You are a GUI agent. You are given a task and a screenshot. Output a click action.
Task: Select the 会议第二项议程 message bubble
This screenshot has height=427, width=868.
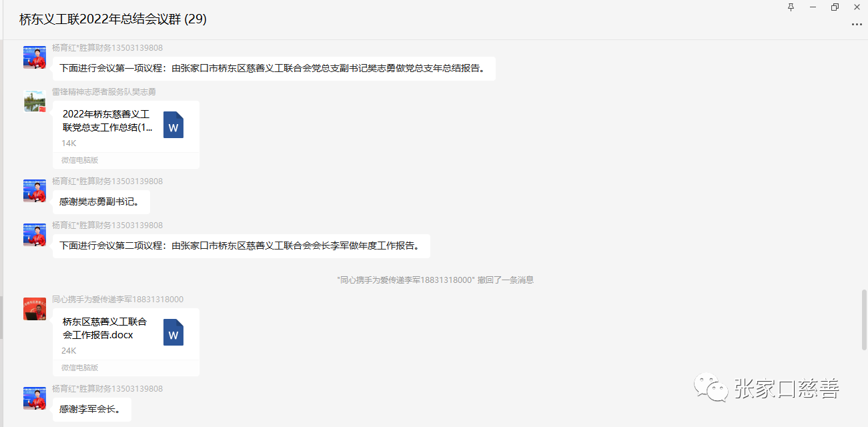(241, 246)
